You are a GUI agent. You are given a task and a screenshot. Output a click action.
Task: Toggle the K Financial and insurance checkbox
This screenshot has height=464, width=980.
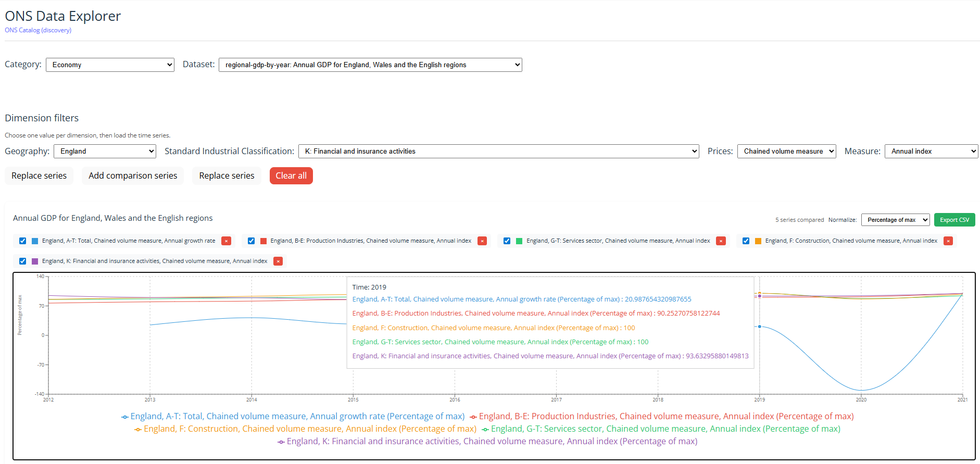(22, 261)
